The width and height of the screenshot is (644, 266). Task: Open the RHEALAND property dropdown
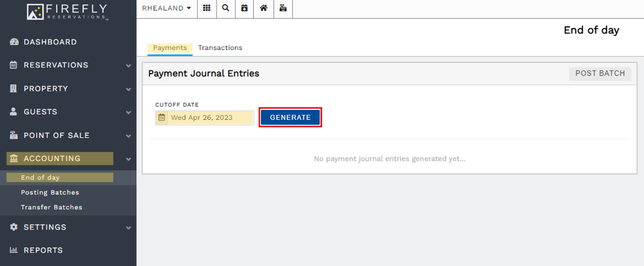167,9
